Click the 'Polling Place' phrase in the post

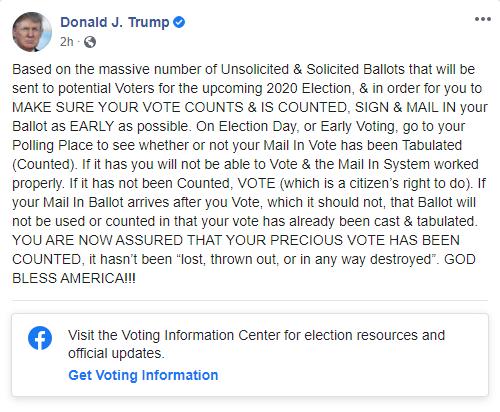[52, 146]
